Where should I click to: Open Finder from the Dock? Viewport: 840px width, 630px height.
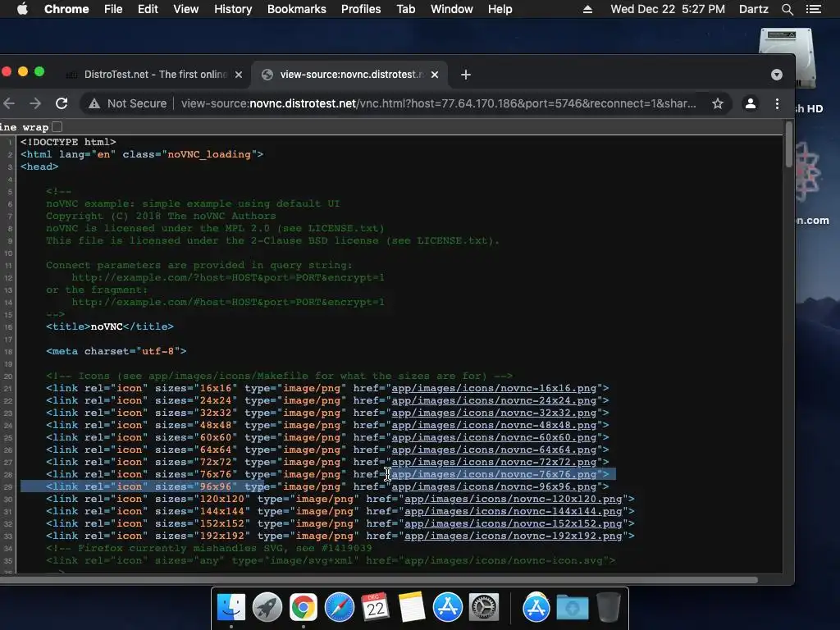tap(231, 608)
